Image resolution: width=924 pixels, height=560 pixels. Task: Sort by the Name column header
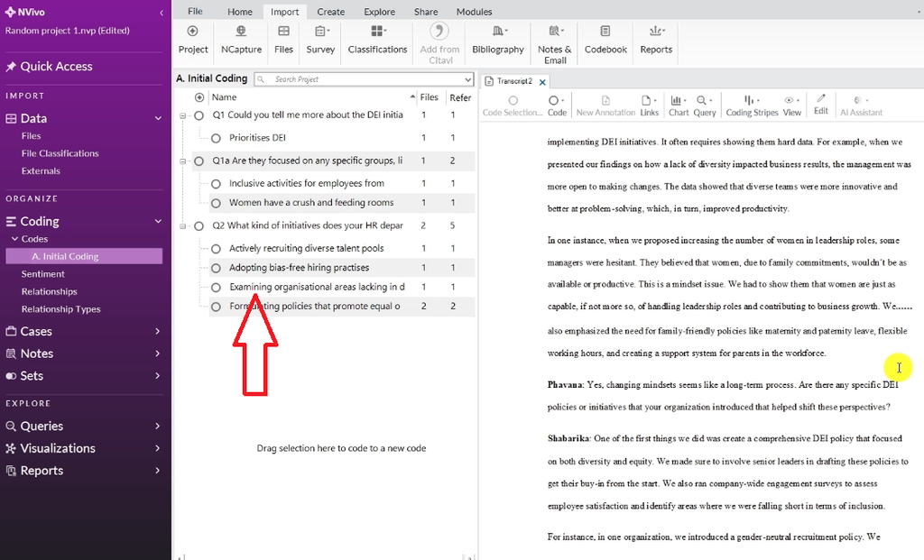point(224,97)
